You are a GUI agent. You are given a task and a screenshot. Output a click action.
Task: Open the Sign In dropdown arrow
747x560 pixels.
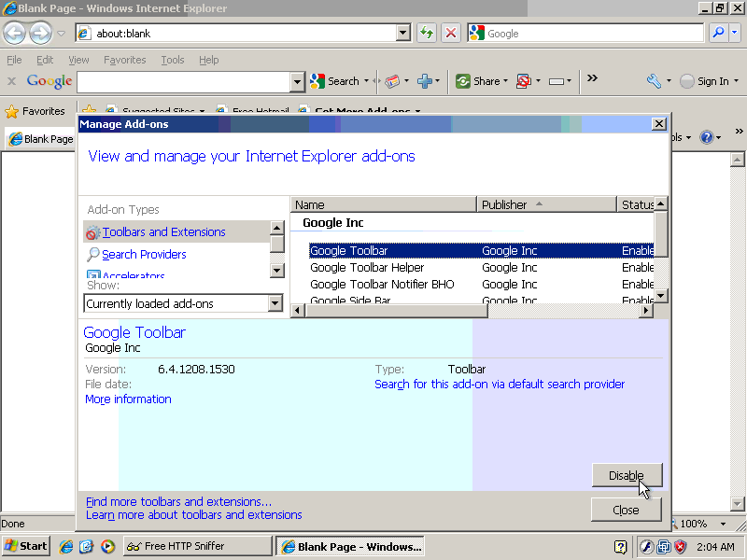point(736,81)
